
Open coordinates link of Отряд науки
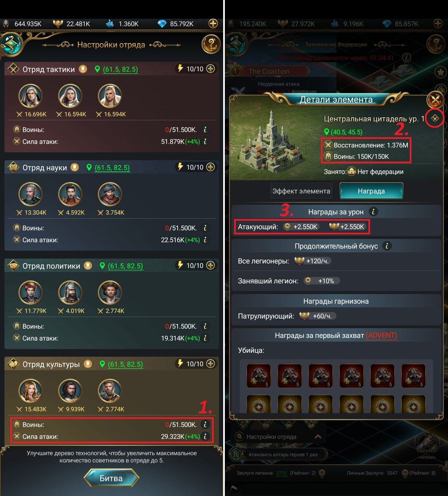pyautogui.click(x=112, y=167)
